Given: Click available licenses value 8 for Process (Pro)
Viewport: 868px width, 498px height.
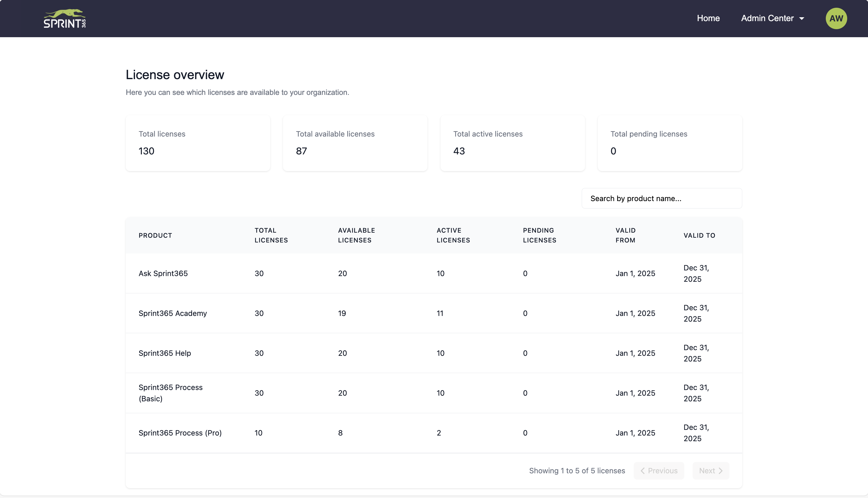Looking at the screenshot, I should [340, 433].
